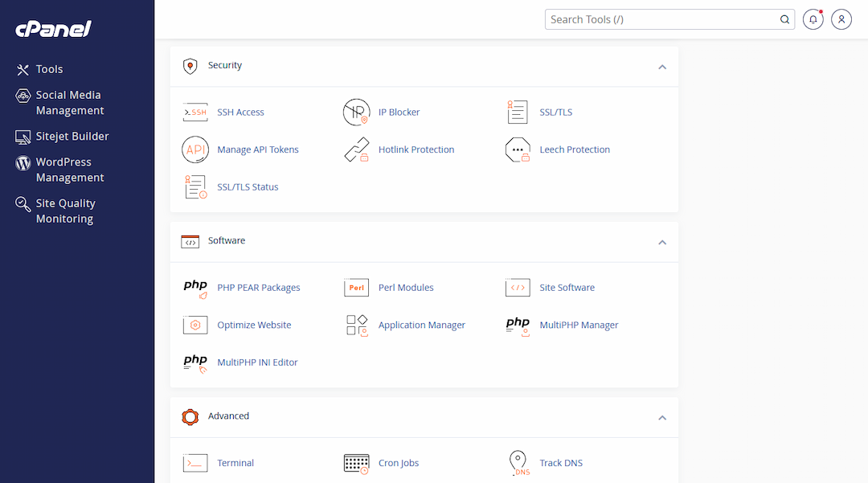The image size is (868, 483).
Task: Launch the Terminal link
Action: [x=235, y=463]
